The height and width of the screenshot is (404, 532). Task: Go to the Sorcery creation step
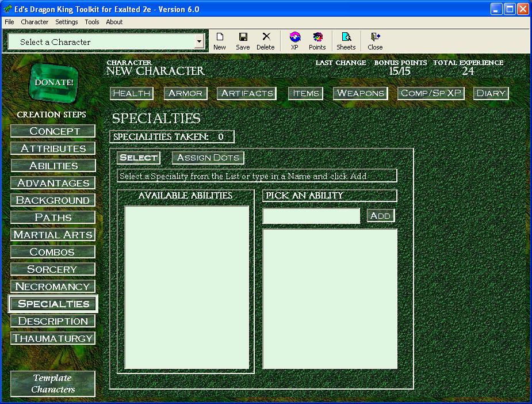tap(53, 269)
